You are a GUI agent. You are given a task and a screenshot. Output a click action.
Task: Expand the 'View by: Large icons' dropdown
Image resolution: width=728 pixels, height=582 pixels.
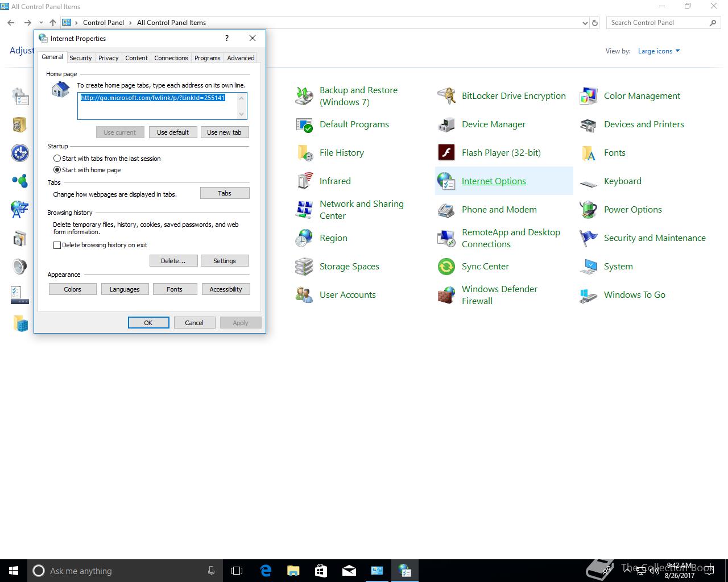coord(659,51)
